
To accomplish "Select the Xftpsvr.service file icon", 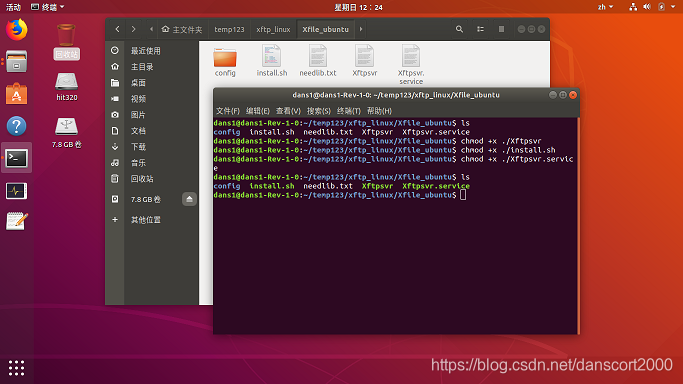I will click(411, 64).
